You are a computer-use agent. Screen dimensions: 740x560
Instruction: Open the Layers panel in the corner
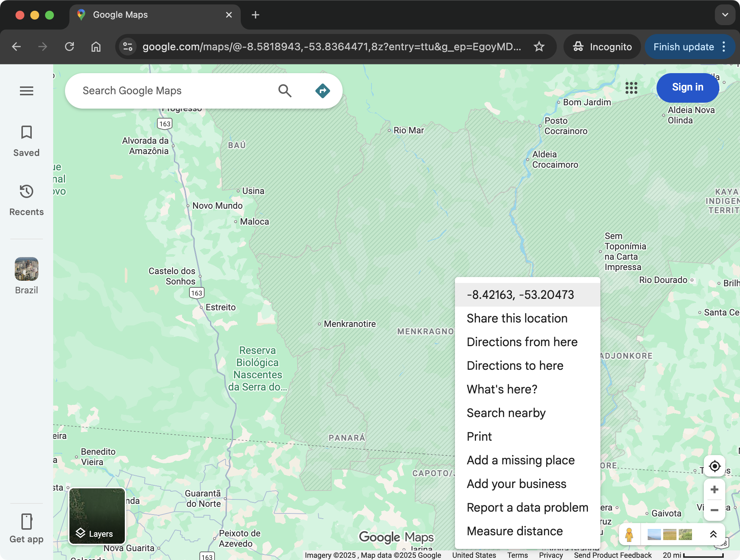96,516
